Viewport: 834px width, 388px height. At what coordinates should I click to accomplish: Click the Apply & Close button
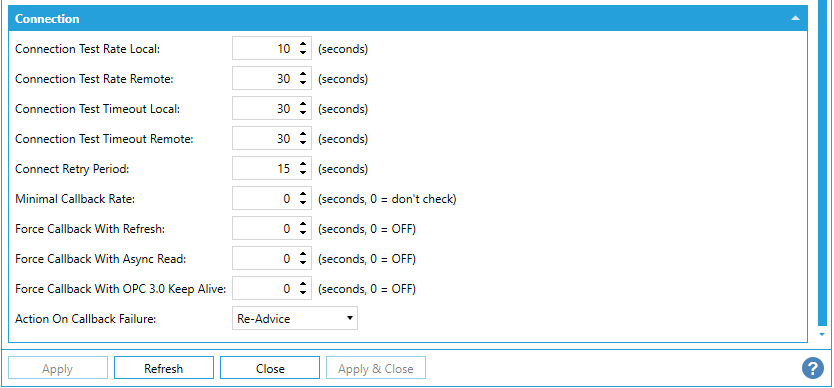[x=376, y=368]
